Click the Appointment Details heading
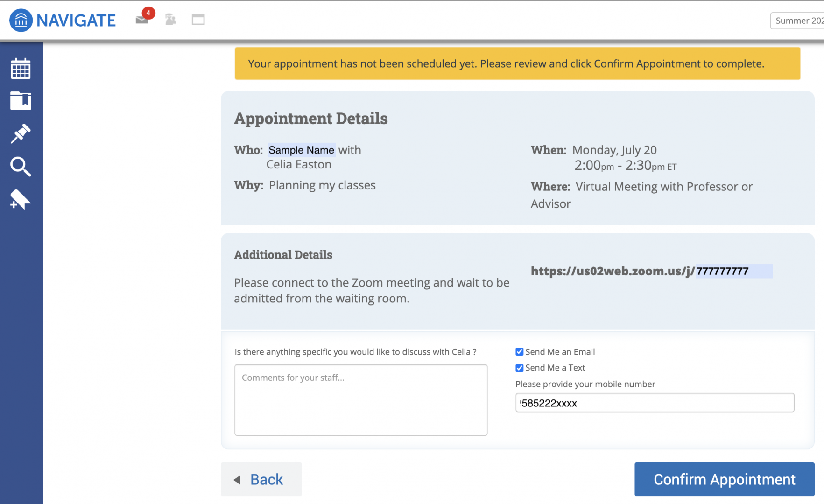 [311, 119]
